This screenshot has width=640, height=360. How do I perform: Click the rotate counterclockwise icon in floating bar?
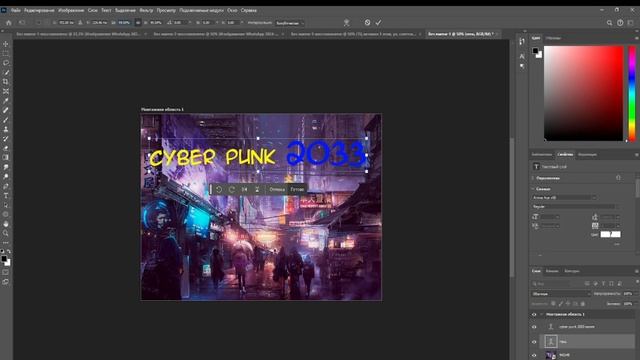click(x=219, y=189)
